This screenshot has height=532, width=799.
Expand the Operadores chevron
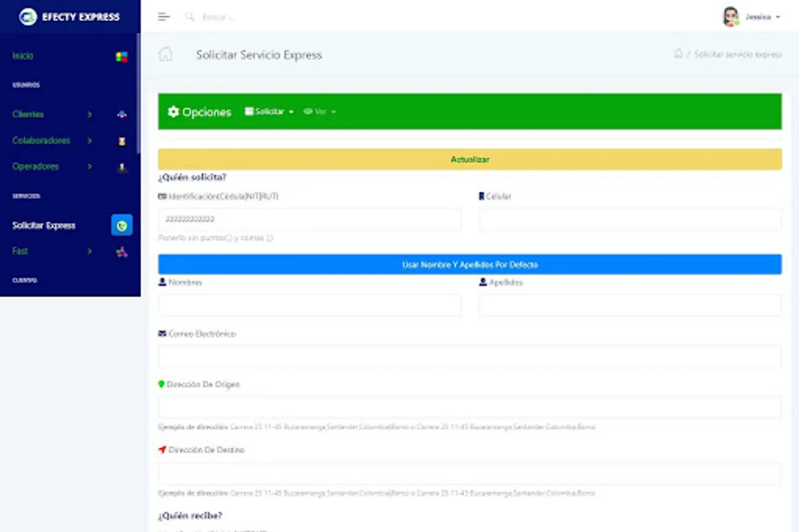pos(89,167)
